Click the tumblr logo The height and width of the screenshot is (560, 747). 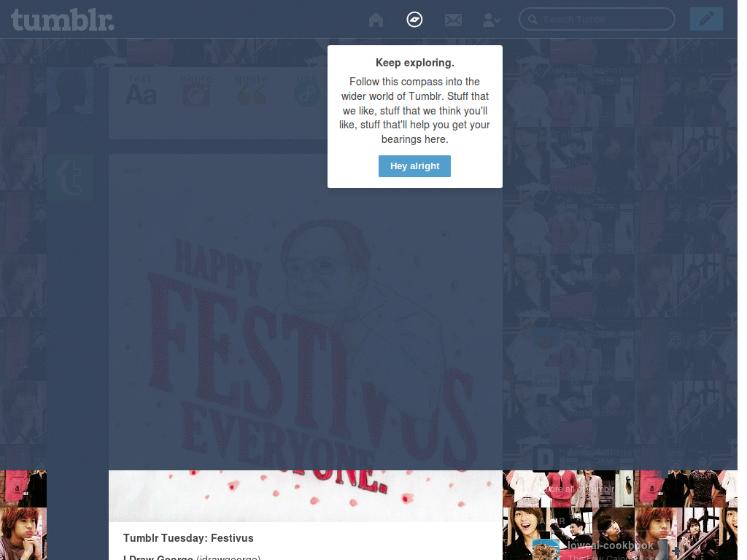coord(63,20)
